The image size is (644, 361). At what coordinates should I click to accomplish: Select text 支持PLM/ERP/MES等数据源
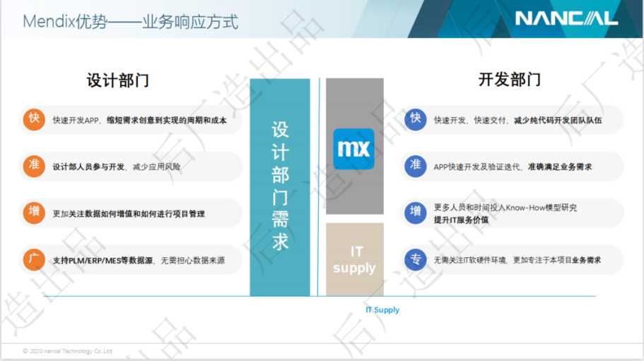point(103,261)
